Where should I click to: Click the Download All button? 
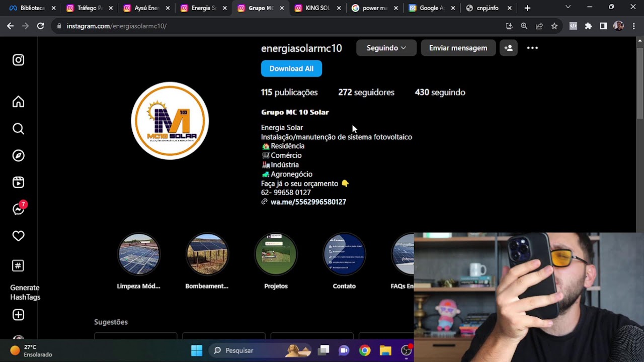pyautogui.click(x=291, y=68)
